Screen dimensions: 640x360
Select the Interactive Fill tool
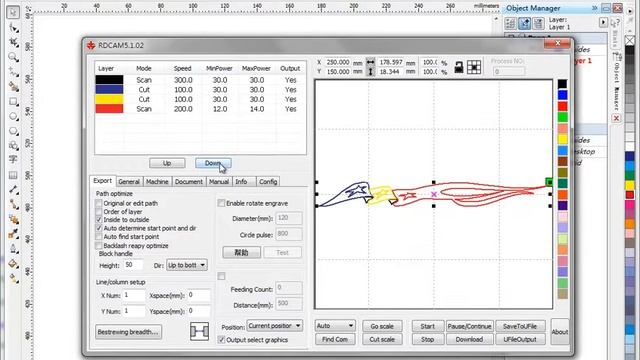click(13, 278)
